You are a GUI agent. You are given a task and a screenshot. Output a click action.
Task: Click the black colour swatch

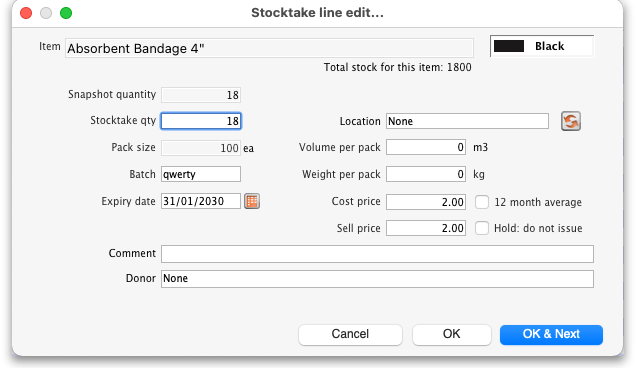click(509, 46)
